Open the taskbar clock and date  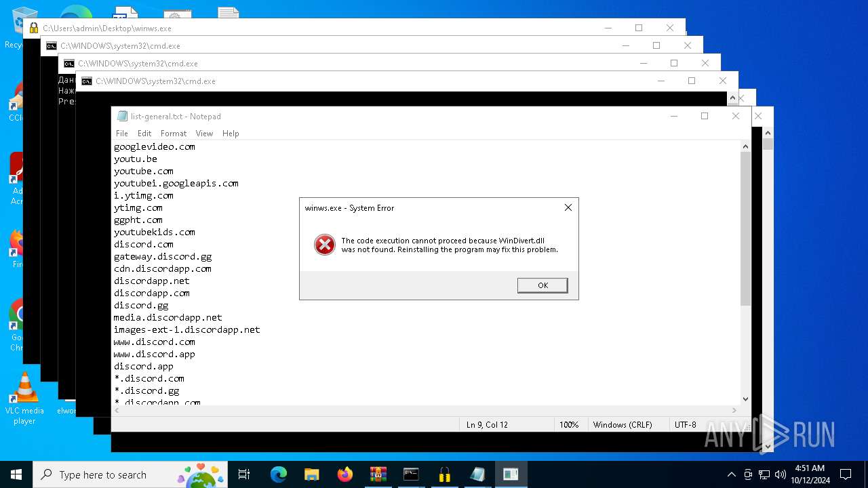point(810,474)
